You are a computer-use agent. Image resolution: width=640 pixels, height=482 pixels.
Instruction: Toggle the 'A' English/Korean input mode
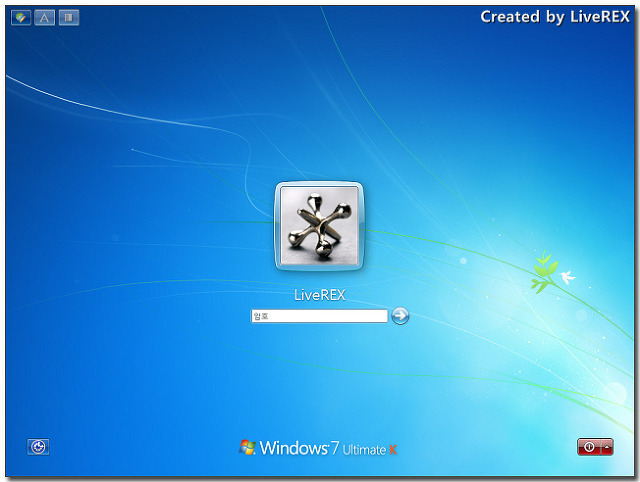[45, 18]
